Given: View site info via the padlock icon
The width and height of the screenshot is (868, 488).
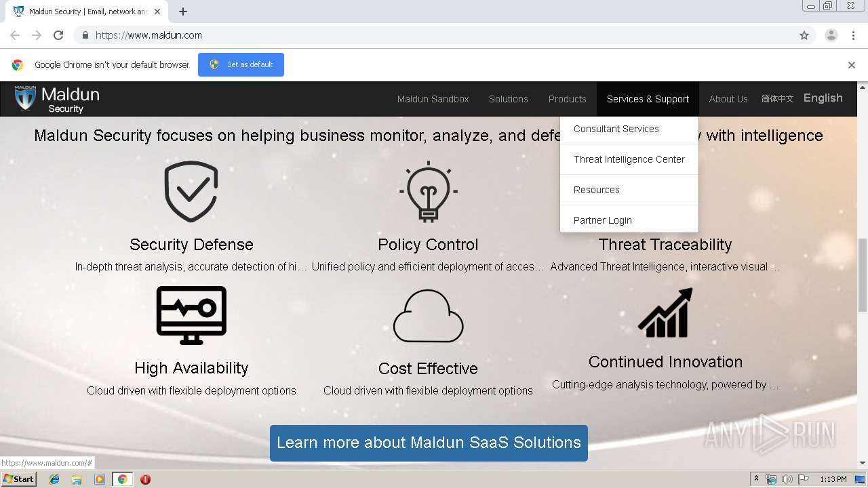Looking at the screenshot, I should (x=85, y=35).
